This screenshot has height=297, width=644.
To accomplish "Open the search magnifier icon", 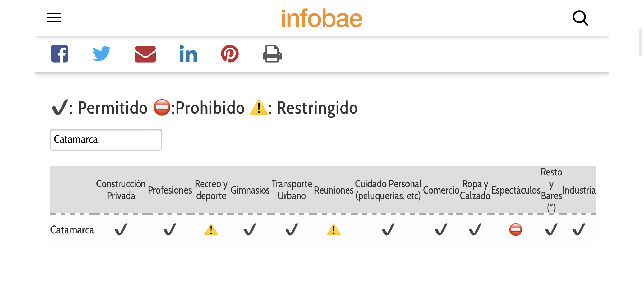I will (x=580, y=18).
